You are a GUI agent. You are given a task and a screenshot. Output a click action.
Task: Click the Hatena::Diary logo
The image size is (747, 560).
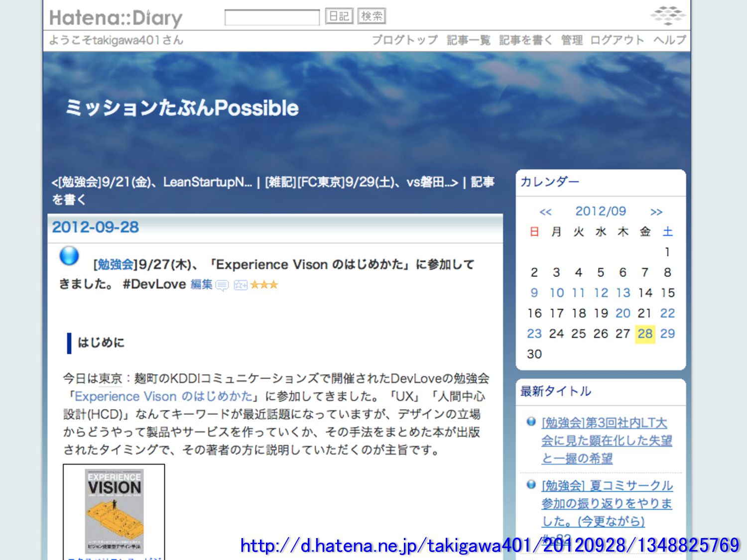pyautogui.click(x=116, y=18)
